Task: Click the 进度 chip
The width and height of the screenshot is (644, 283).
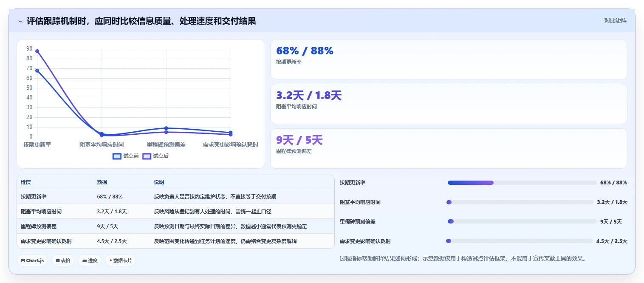Action: tap(90, 260)
